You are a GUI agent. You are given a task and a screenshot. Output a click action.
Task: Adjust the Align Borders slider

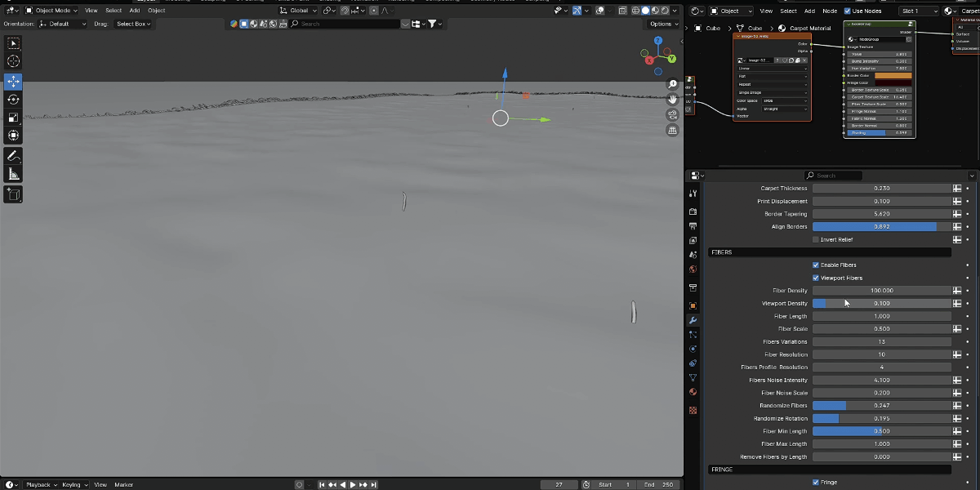(x=882, y=227)
